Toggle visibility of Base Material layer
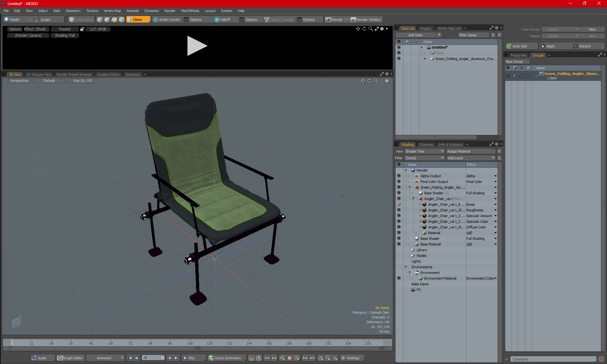607x364 pixels. click(399, 244)
